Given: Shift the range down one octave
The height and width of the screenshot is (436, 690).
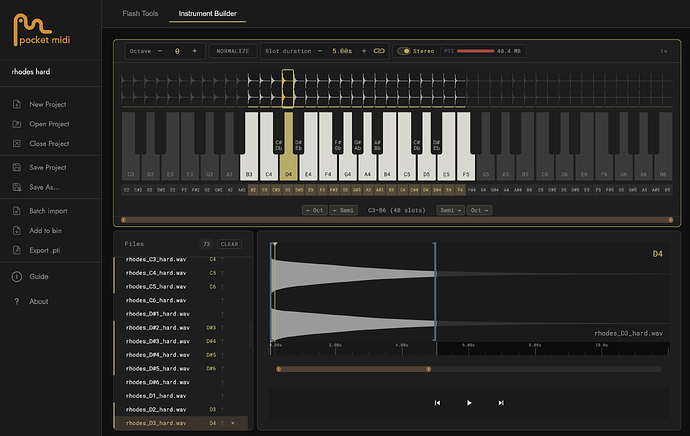Looking at the screenshot, I should coord(314,210).
